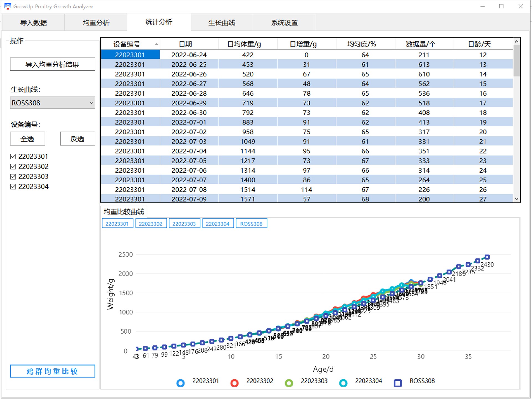Toggle the ROSS308 series chip above chart
The image size is (532, 399).
[x=251, y=224]
